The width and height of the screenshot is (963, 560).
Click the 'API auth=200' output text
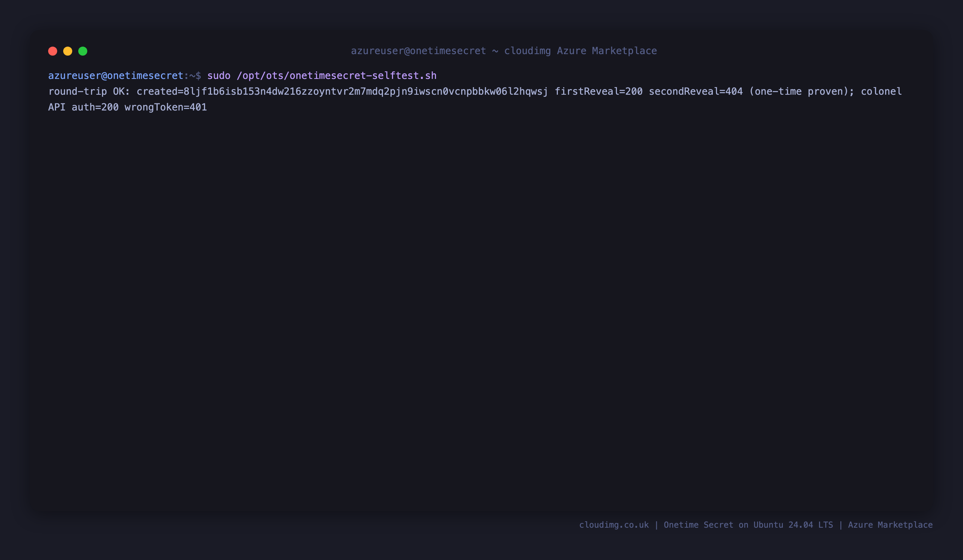pos(83,107)
